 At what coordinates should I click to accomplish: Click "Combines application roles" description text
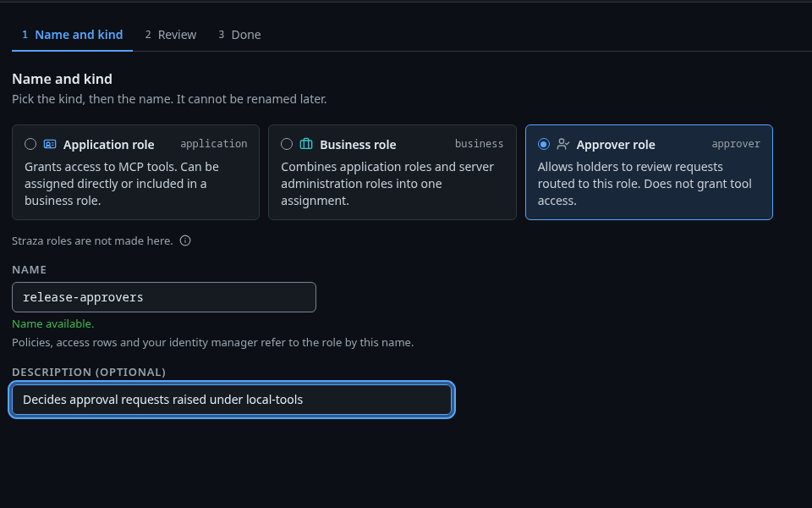tap(387, 184)
